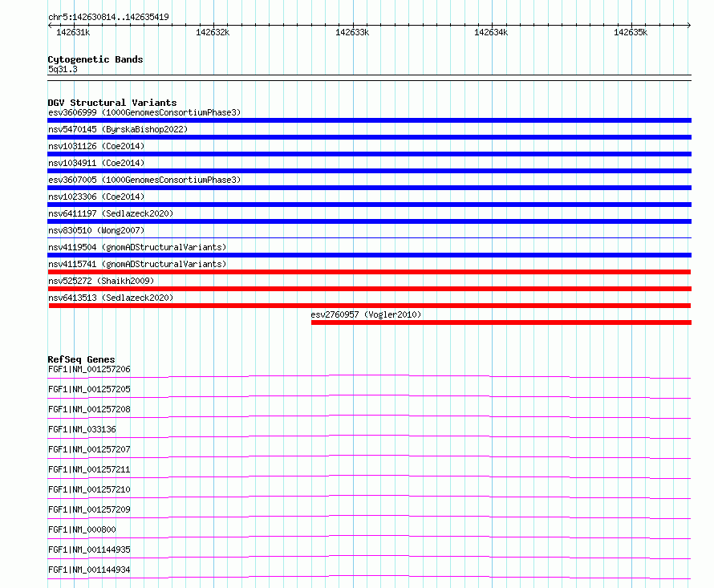Click the blue bar under esv3606999

pos(369,120)
